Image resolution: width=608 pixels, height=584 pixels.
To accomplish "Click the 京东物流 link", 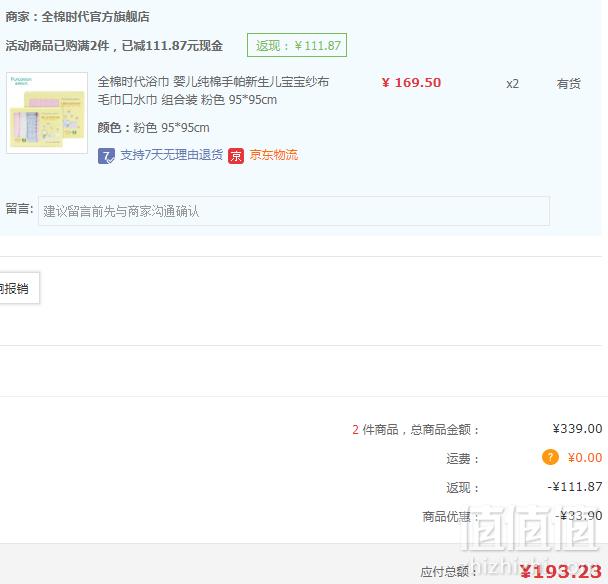I will pyautogui.click(x=274, y=155).
